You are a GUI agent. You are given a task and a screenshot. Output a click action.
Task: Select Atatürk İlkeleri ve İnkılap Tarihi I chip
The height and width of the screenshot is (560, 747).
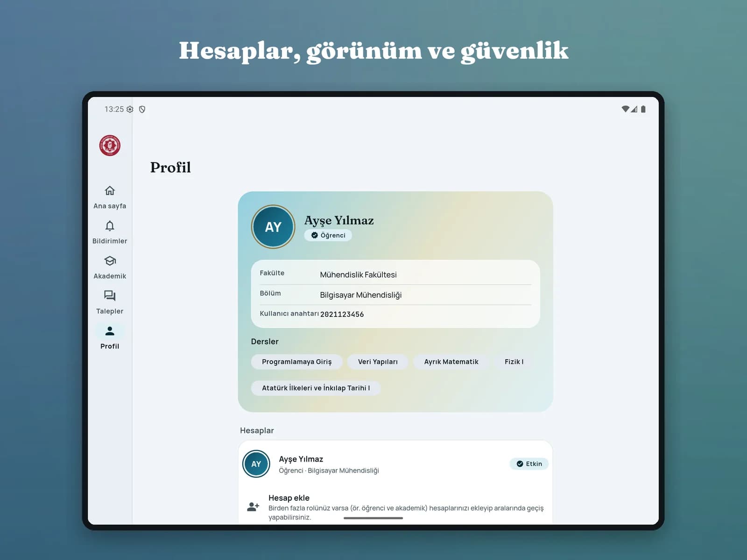[316, 388]
